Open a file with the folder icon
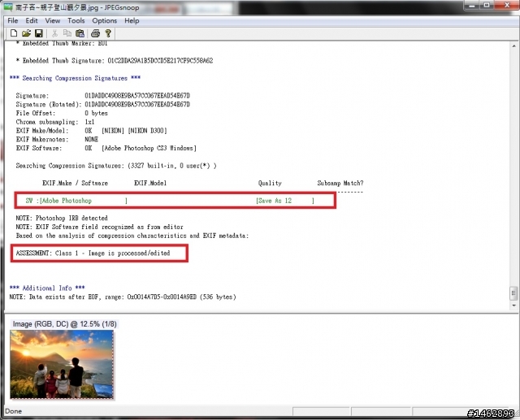Screen dimensions: 520x420 [26, 33]
